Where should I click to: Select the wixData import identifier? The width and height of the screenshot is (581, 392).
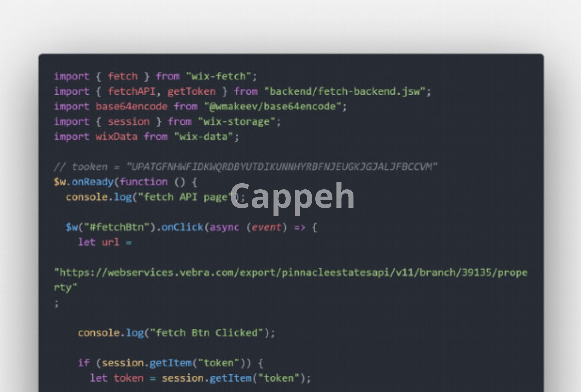(117, 136)
